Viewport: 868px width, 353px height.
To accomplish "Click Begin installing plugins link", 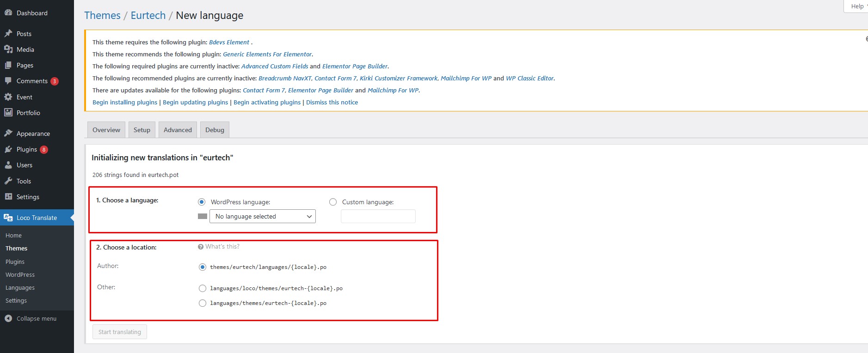I will (x=125, y=102).
